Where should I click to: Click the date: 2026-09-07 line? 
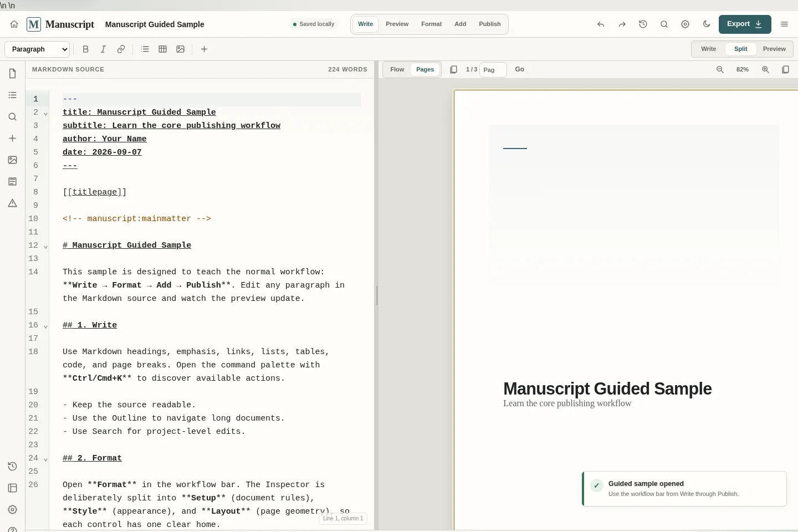click(102, 152)
